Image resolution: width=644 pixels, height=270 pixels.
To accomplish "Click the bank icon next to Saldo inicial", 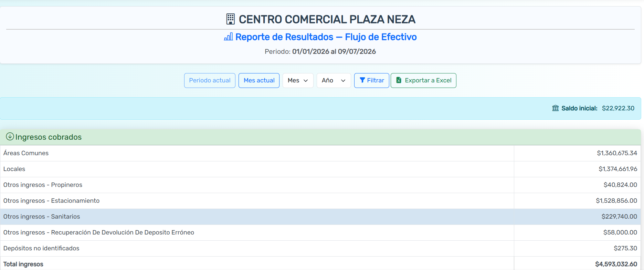I will tap(556, 108).
